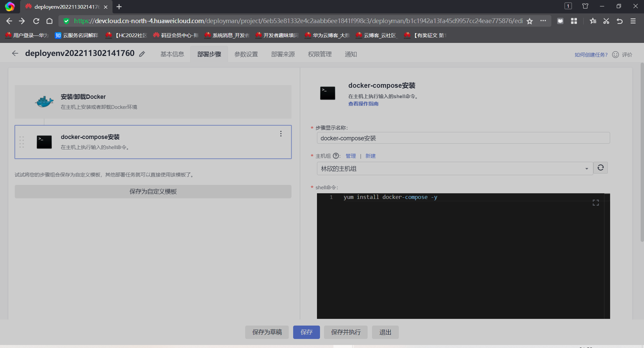Go back using the browser back arrow

tap(9, 21)
